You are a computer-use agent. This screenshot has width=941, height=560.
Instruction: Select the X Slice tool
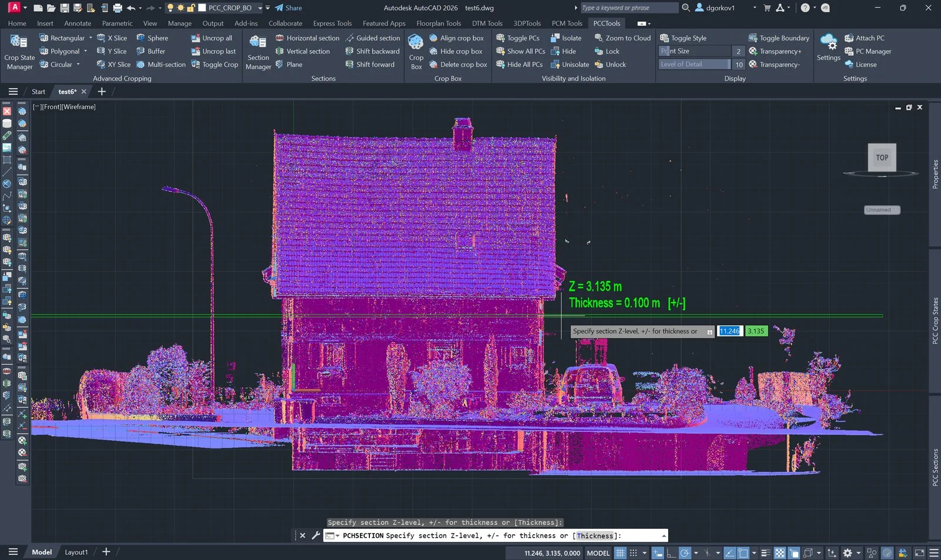pyautogui.click(x=112, y=38)
